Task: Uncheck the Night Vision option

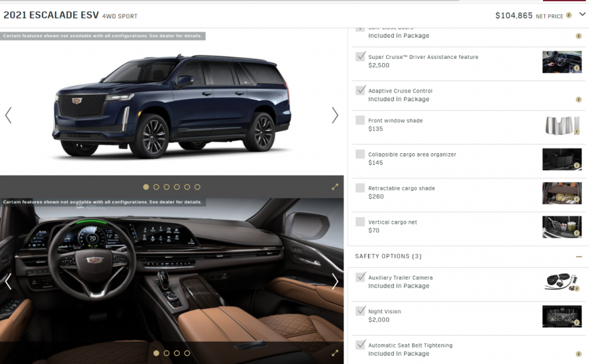Action: 360,310
